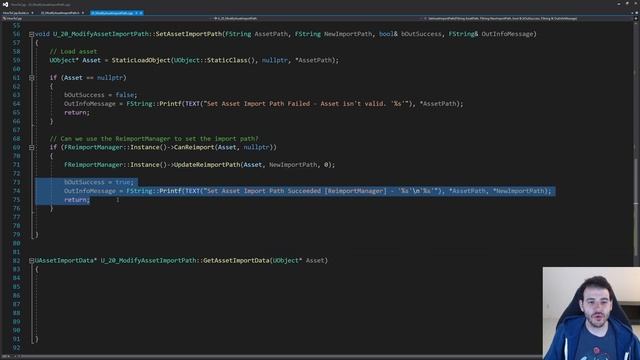Click the ReimportManager comment on line 68

154,139
